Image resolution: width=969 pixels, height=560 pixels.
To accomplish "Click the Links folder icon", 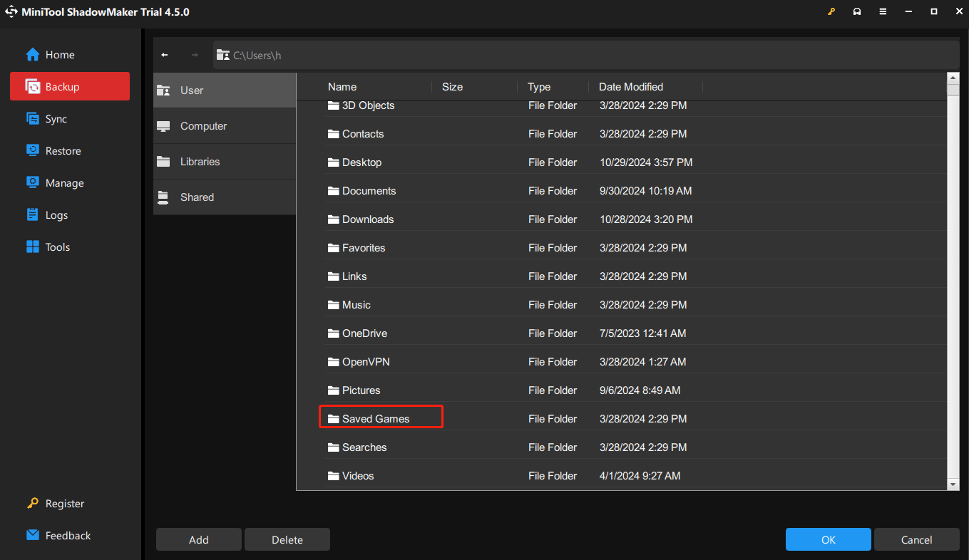I will point(333,276).
